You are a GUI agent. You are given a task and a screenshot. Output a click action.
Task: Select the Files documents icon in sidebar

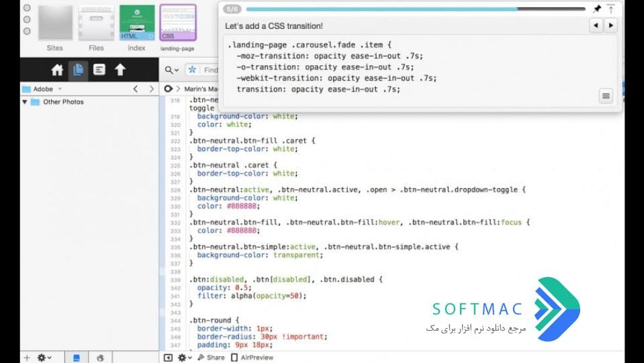click(78, 69)
